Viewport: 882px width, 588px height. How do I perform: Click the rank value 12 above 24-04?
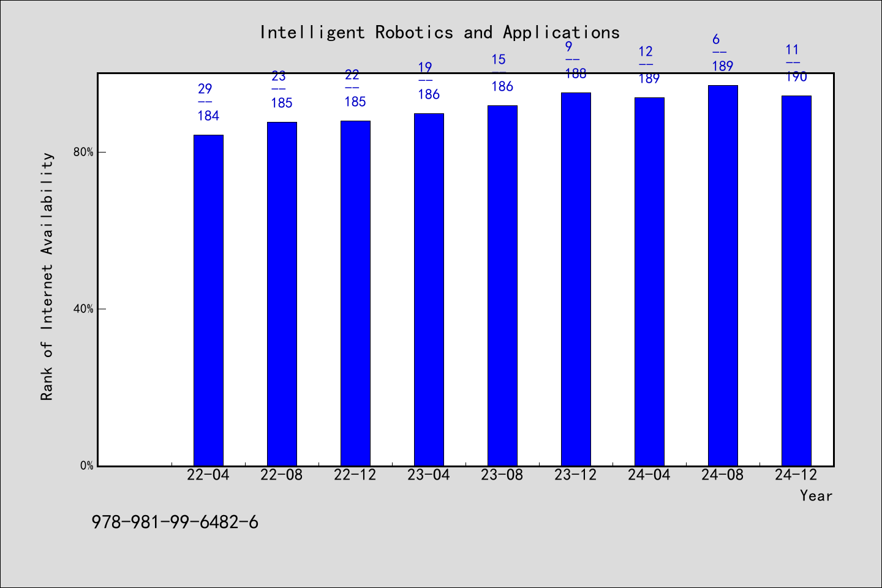coord(646,51)
